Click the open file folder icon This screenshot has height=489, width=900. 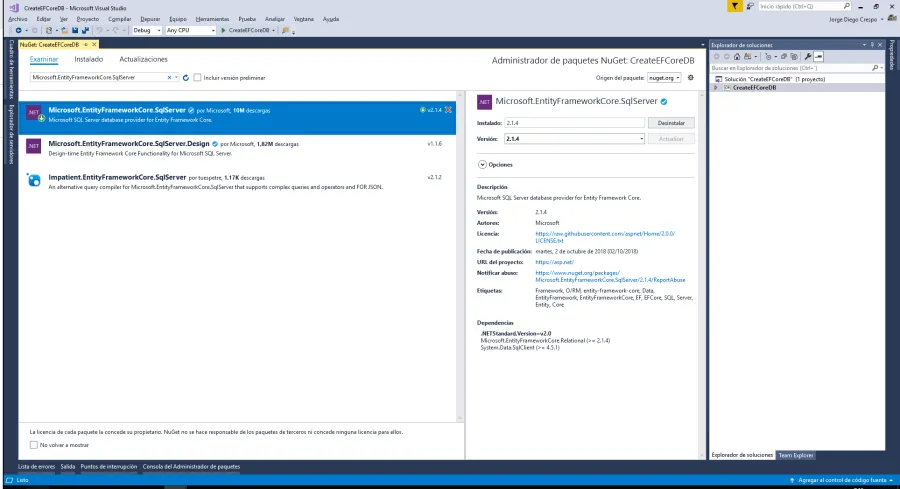(64, 30)
